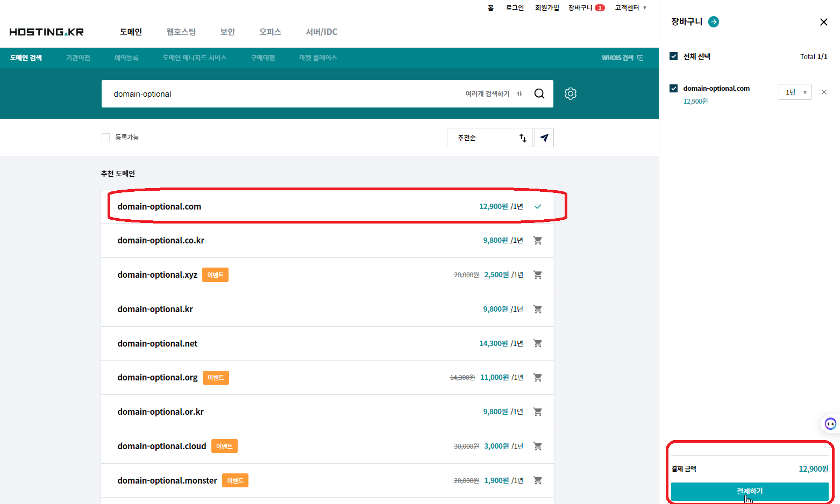
Task: Open the cart page arrow icon
Action: tap(714, 21)
